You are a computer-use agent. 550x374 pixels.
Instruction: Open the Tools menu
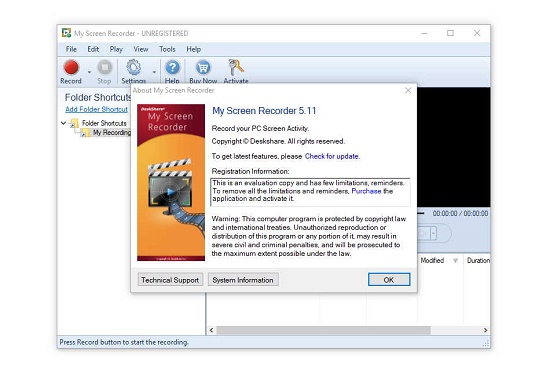point(167,49)
